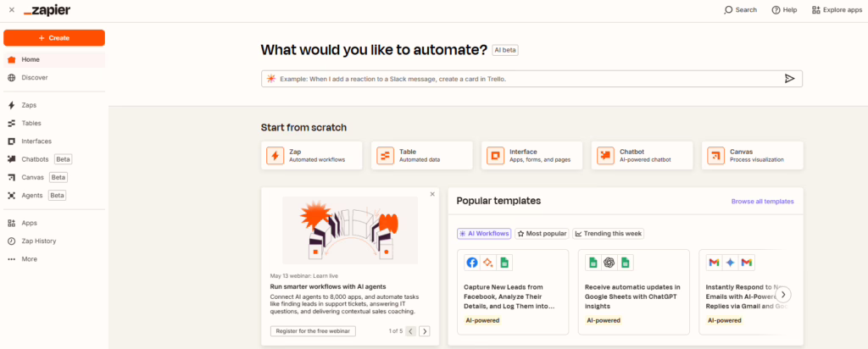868x349 pixels.
Task: Click the Chatbots icon in sidebar
Action: [12, 159]
